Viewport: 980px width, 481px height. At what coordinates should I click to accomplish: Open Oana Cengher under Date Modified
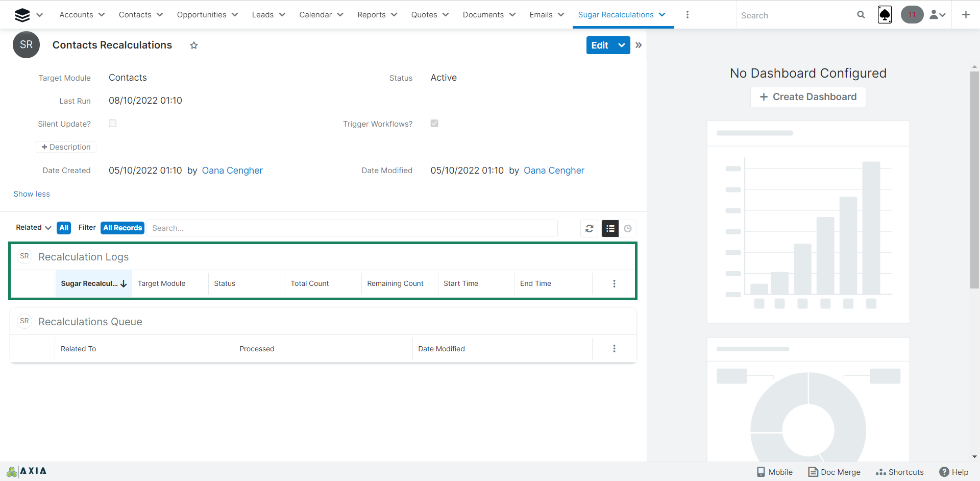pyautogui.click(x=554, y=171)
